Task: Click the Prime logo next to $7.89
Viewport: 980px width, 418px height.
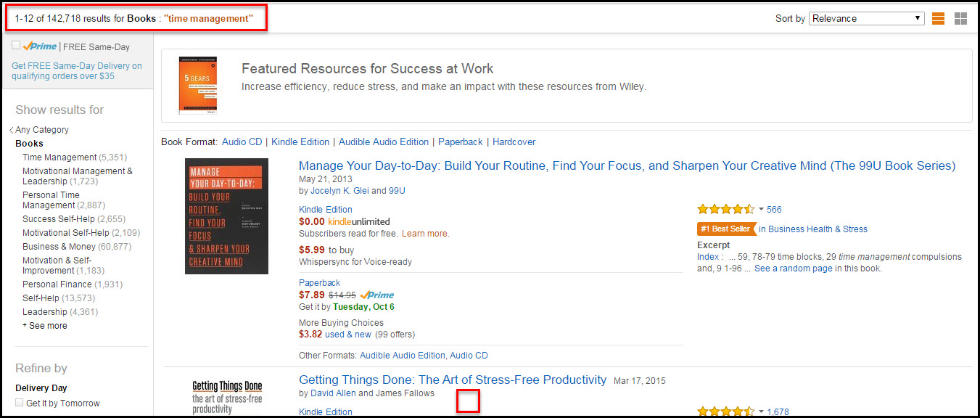Action: tap(377, 295)
